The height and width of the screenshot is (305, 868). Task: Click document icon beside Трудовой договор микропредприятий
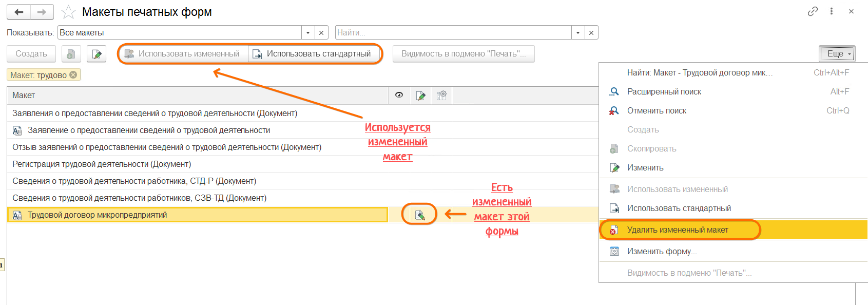click(17, 215)
